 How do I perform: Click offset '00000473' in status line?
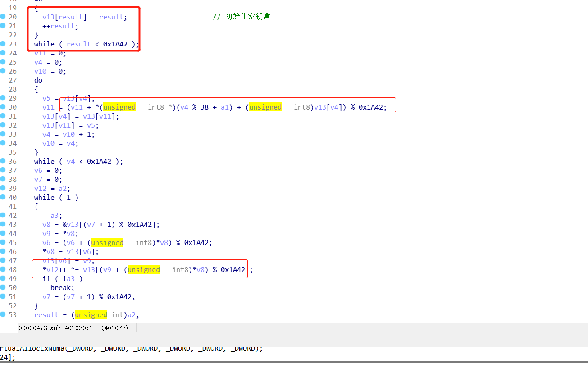[33, 328]
